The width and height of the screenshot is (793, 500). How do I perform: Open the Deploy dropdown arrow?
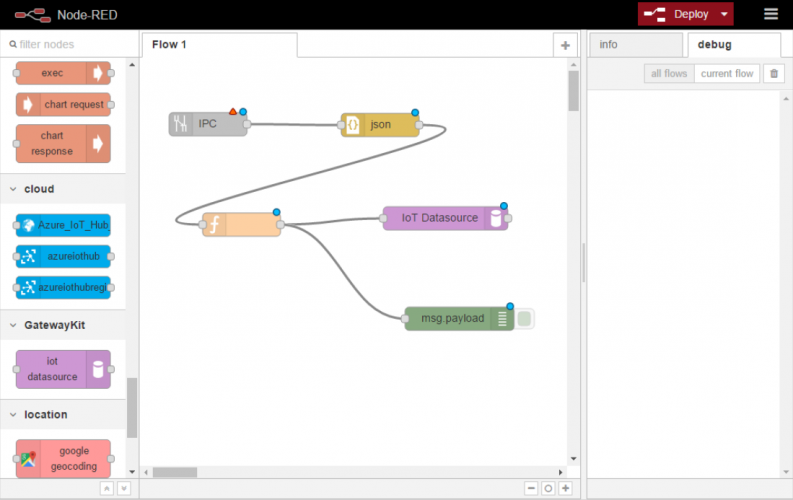point(724,14)
